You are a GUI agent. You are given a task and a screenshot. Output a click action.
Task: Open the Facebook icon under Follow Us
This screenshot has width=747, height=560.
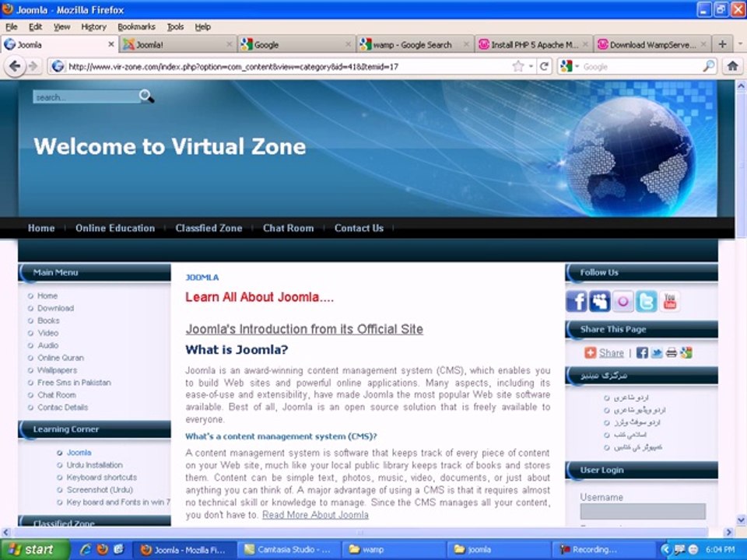tap(577, 302)
